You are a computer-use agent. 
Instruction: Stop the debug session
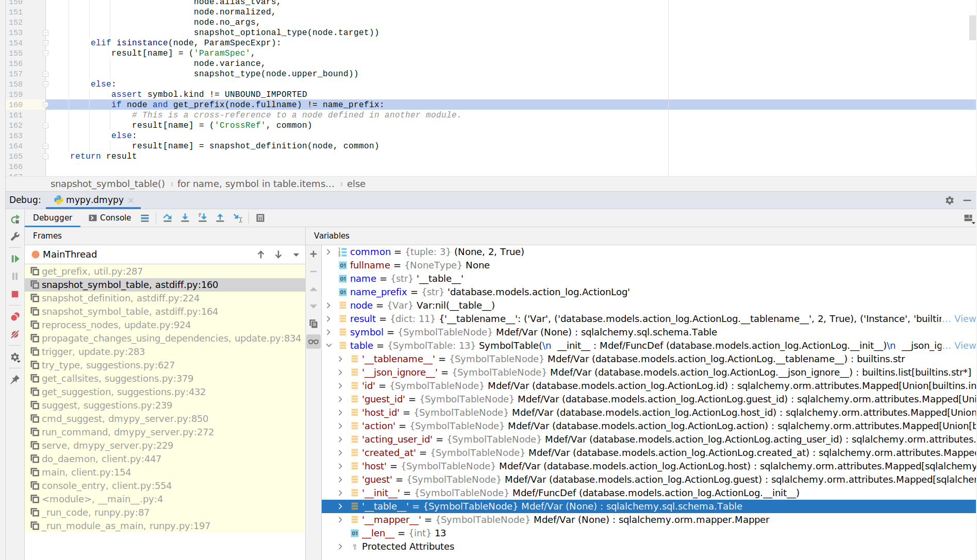(x=15, y=294)
